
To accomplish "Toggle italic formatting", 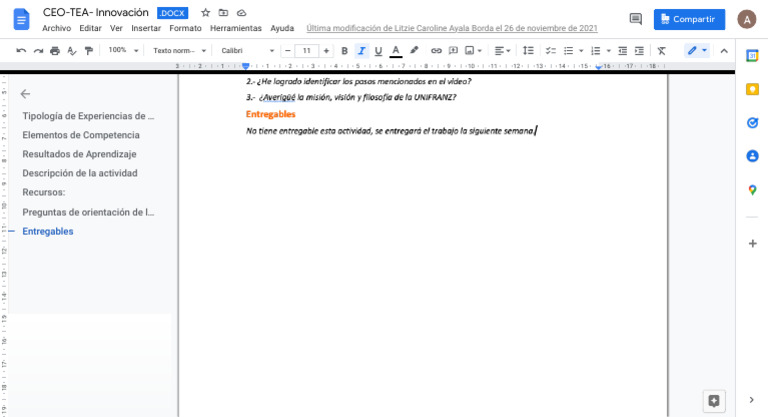I will (x=361, y=50).
